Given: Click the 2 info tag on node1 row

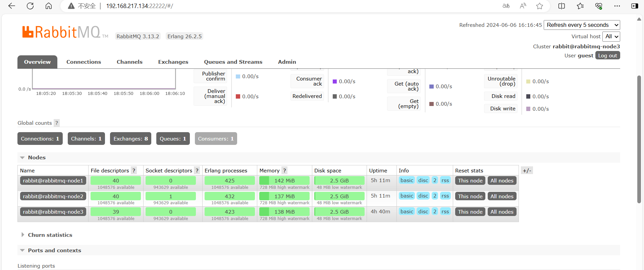Looking at the screenshot, I should tap(435, 180).
